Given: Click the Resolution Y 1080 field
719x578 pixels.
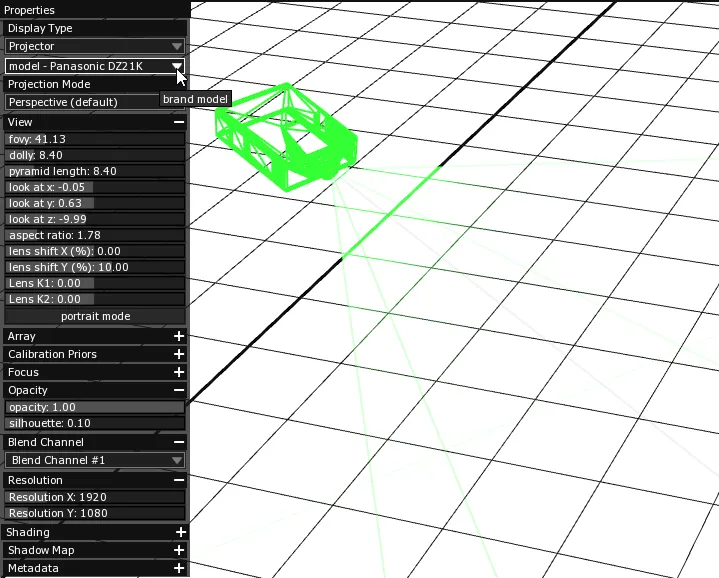Looking at the screenshot, I should [95, 513].
